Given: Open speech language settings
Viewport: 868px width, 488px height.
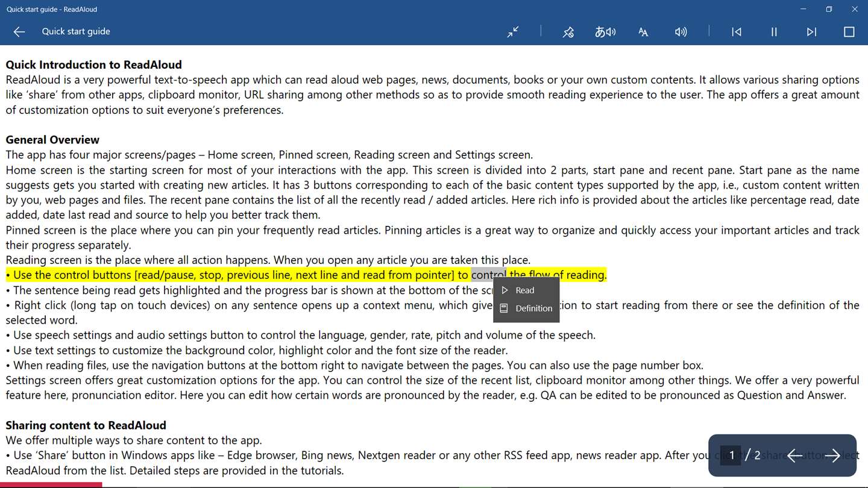Looking at the screenshot, I should [605, 32].
